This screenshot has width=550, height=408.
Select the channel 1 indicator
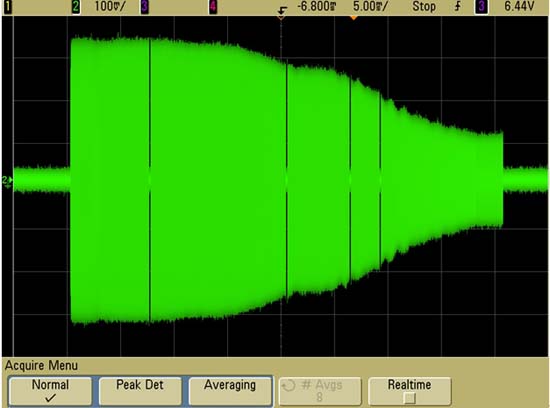pos(8,7)
